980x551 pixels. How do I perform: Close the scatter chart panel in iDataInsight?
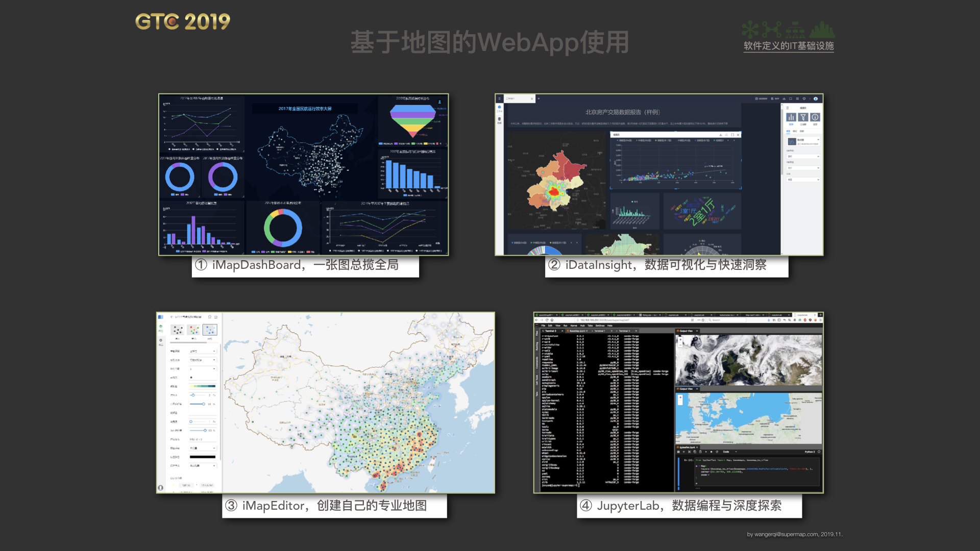tap(738, 135)
